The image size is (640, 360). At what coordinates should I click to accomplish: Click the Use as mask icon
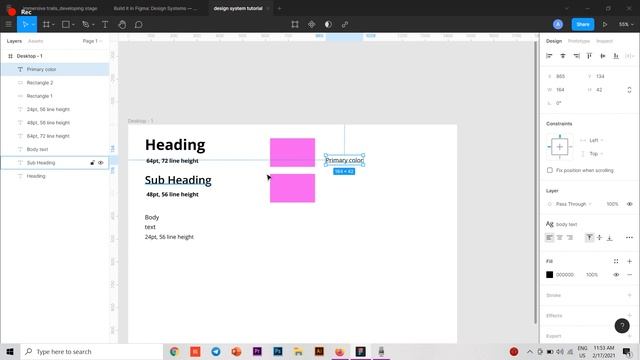pos(328,24)
